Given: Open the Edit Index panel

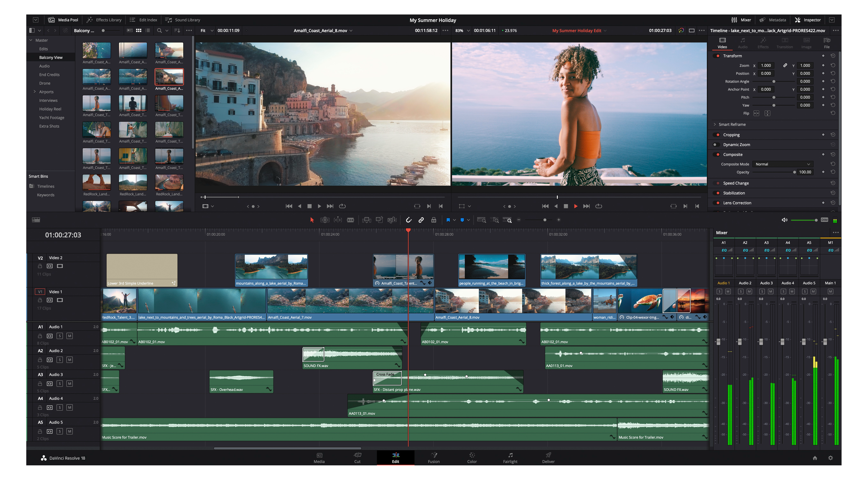Looking at the screenshot, I should tap(143, 20).
